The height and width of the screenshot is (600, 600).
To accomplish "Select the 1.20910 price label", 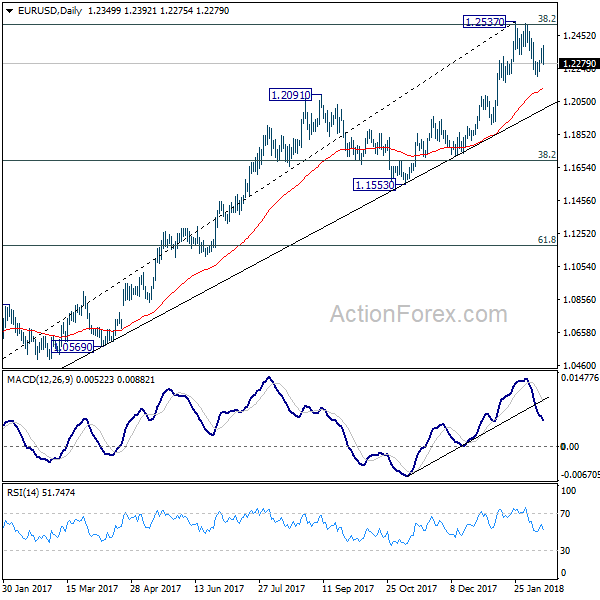I will (x=290, y=95).
